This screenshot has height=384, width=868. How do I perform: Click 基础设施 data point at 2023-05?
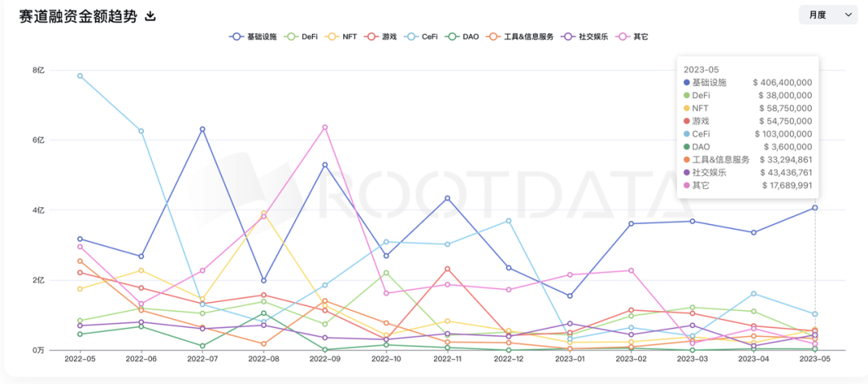click(x=815, y=208)
